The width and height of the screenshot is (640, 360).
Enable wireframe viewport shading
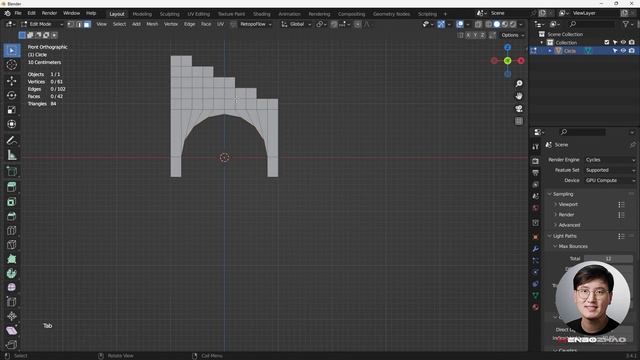[x=489, y=24]
